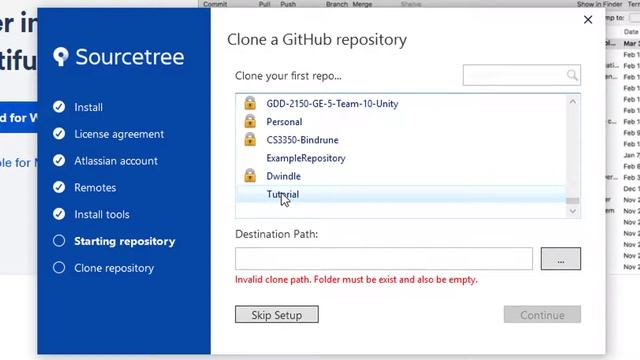Click the Remotes step checkmark

click(59, 187)
